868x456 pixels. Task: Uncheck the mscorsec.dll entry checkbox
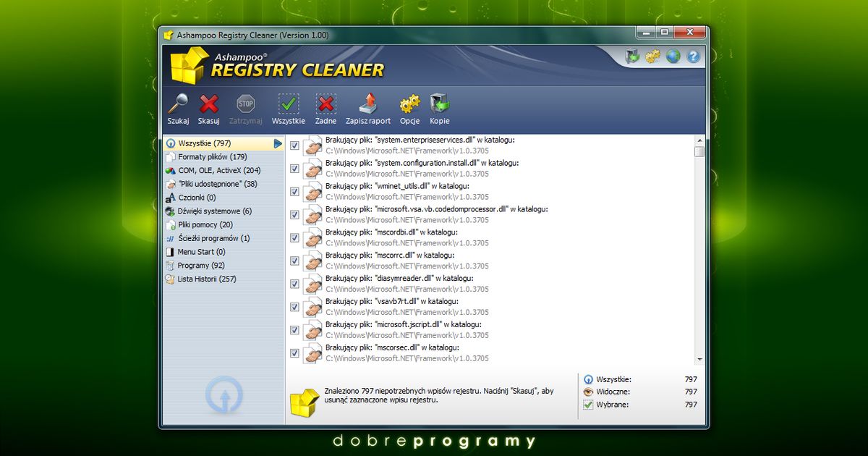coord(294,353)
